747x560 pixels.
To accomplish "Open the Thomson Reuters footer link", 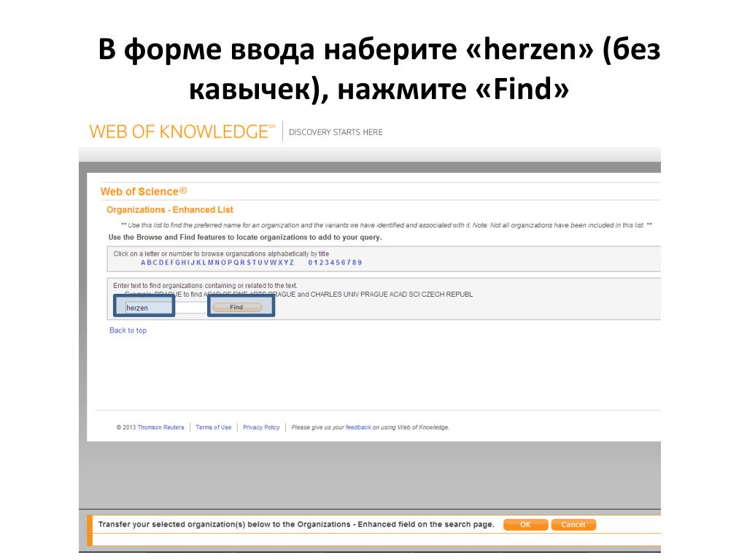I will (x=160, y=427).
